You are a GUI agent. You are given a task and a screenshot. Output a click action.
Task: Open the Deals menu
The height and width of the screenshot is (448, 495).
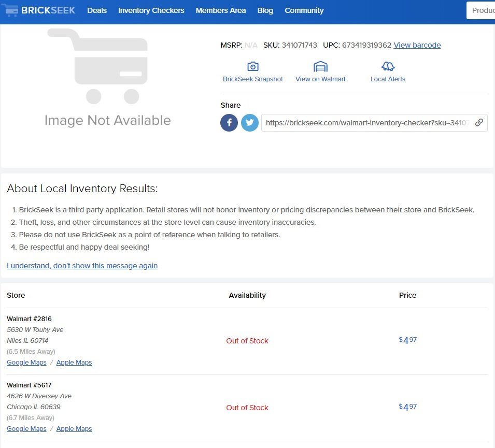(x=97, y=10)
